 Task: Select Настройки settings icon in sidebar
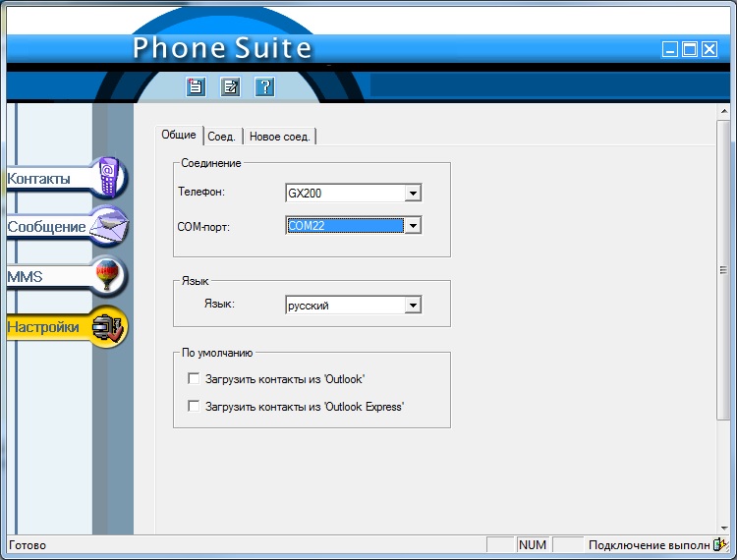(x=108, y=328)
